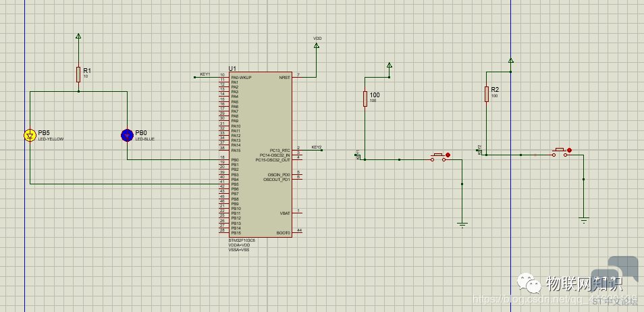The height and width of the screenshot is (312, 644).
Task: Toggle red actuator dot on KEY1 button
Action: (448, 155)
